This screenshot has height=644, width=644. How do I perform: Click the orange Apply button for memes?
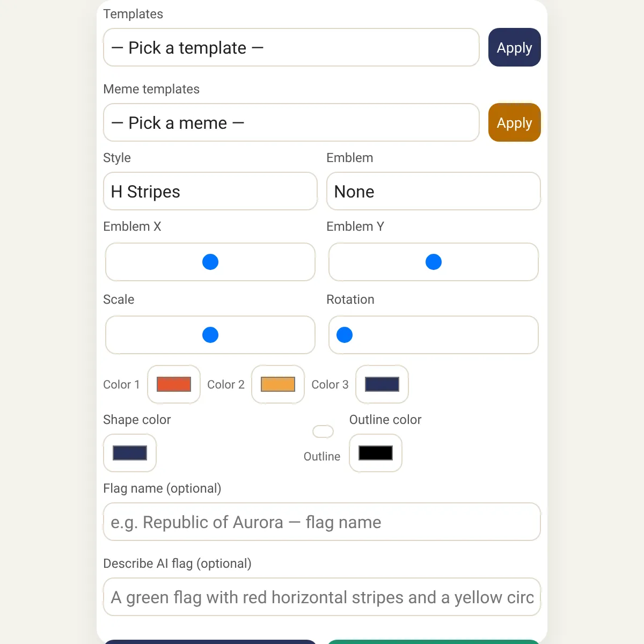pyautogui.click(x=514, y=122)
